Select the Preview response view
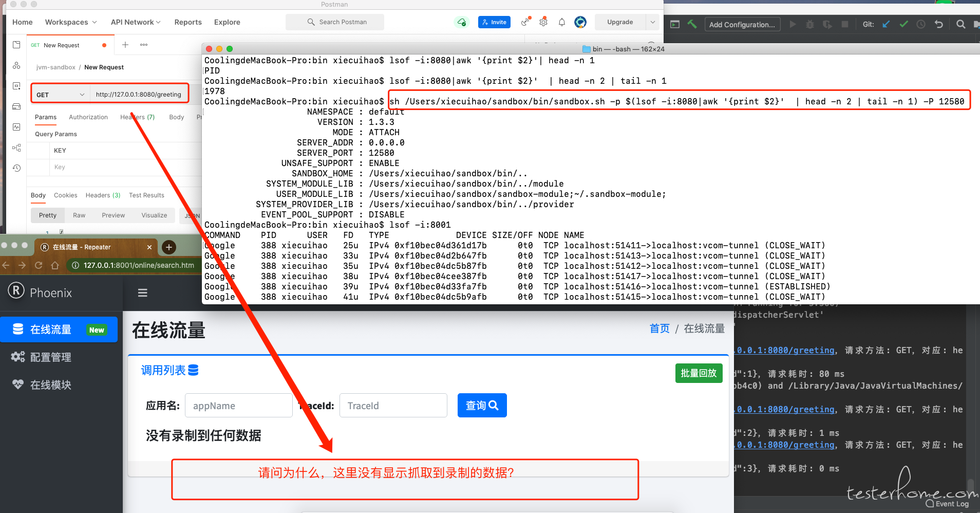The image size is (980, 513). click(x=113, y=215)
